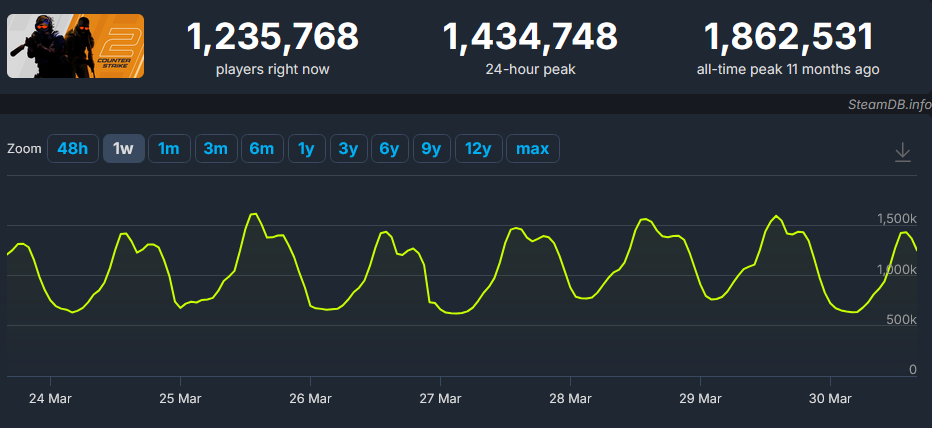
Task: Click the 28 Mar axis label
Action: click(569, 398)
